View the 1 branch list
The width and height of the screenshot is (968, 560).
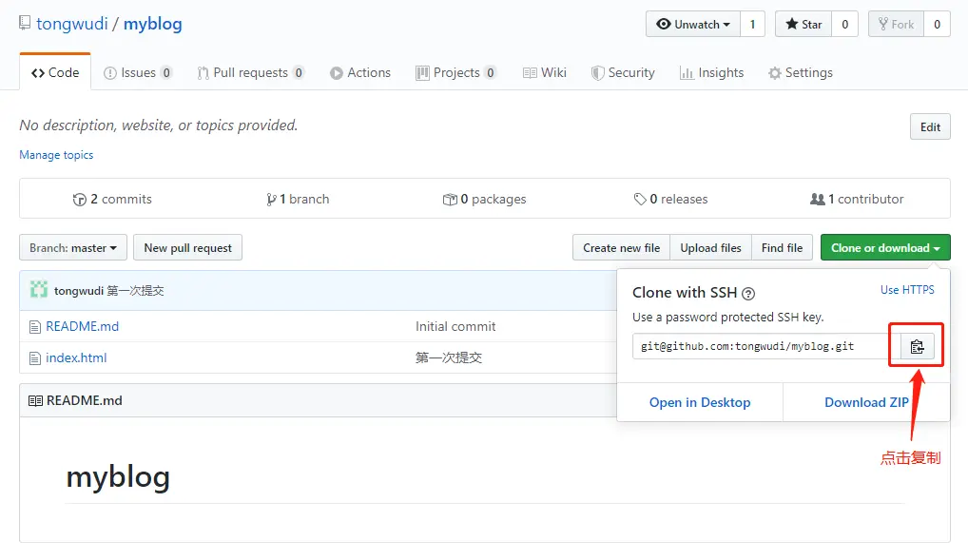tap(298, 200)
